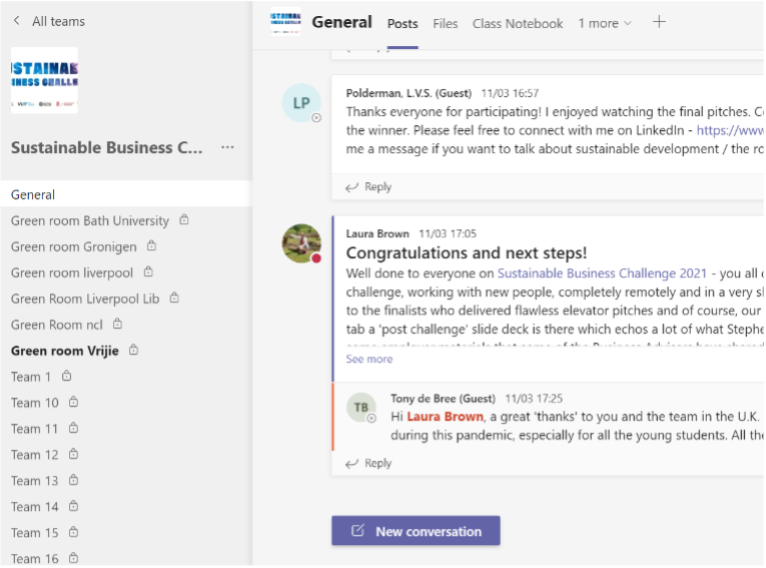
Task: Open the Class Notebook tab
Action: click(517, 23)
